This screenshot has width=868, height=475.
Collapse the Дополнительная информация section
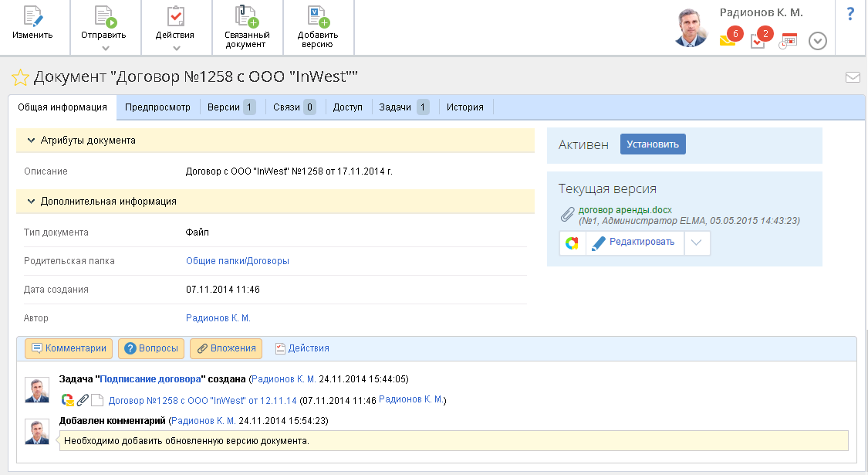(32, 202)
